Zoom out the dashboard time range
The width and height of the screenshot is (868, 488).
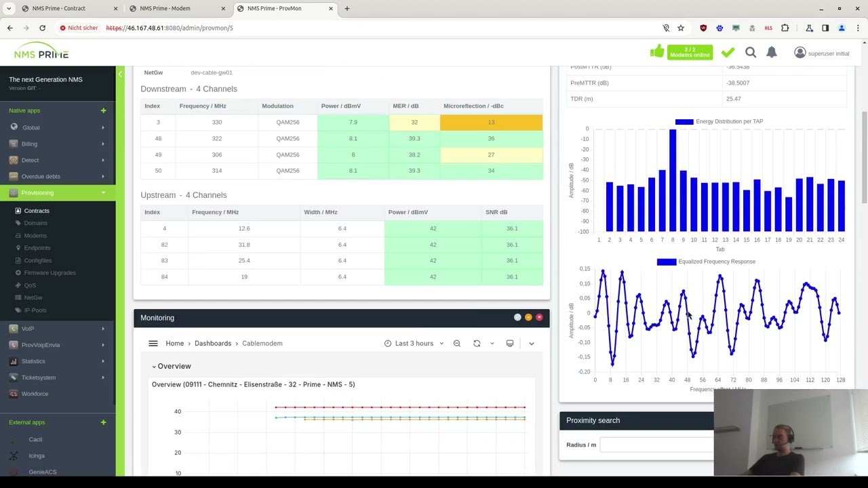(457, 344)
